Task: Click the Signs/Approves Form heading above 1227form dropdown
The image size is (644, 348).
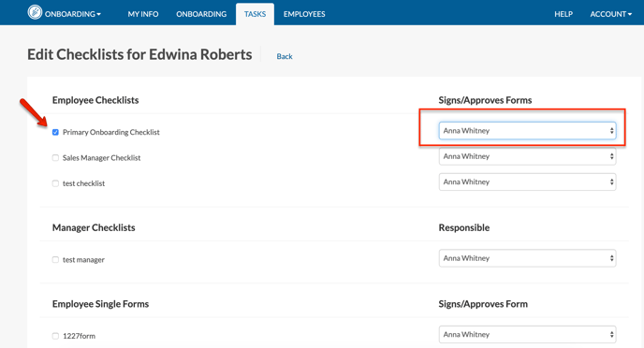Action: (483, 304)
